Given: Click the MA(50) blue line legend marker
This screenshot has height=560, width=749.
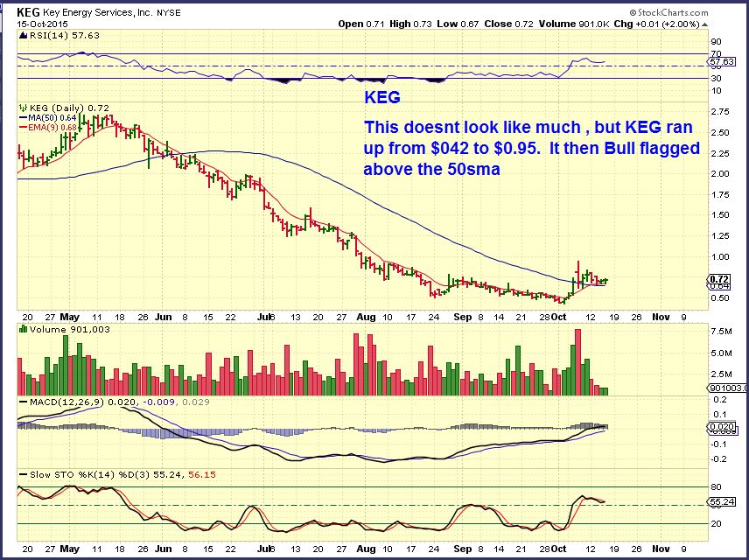Looking at the screenshot, I should point(24,118).
